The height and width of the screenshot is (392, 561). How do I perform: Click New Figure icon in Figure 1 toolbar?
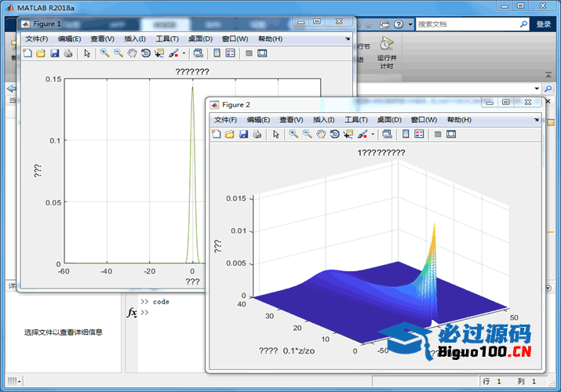point(27,53)
